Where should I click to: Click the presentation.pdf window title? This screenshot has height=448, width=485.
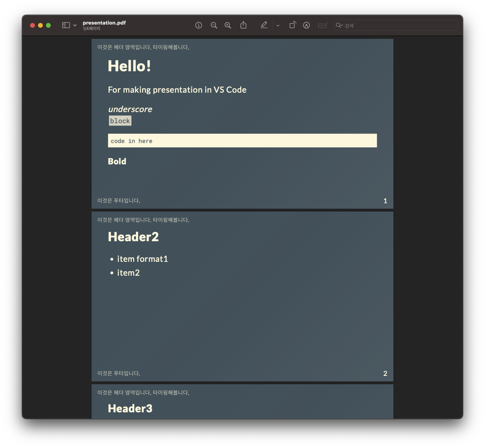click(x=104, y=23)
